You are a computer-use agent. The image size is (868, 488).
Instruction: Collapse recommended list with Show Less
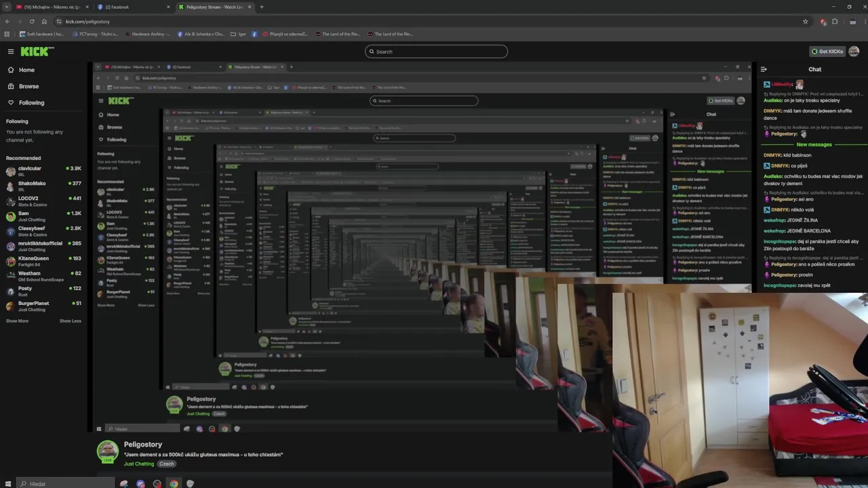pos(71,321)
